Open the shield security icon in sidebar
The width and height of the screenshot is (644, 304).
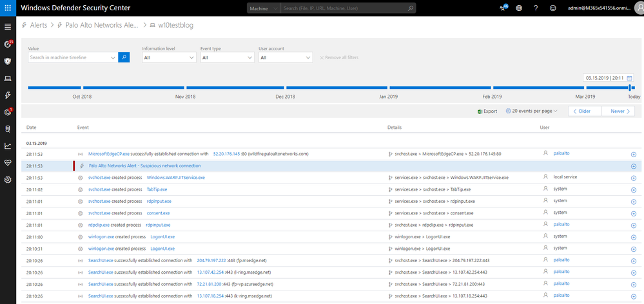(x=7, y=61)
